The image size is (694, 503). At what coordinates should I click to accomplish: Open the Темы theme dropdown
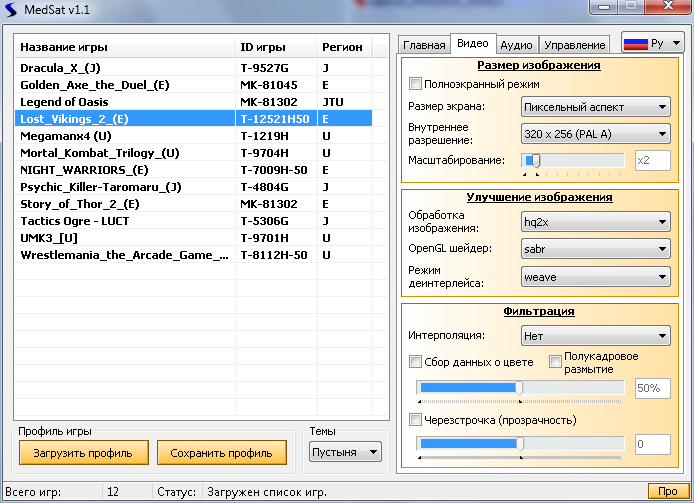[345, 452]
